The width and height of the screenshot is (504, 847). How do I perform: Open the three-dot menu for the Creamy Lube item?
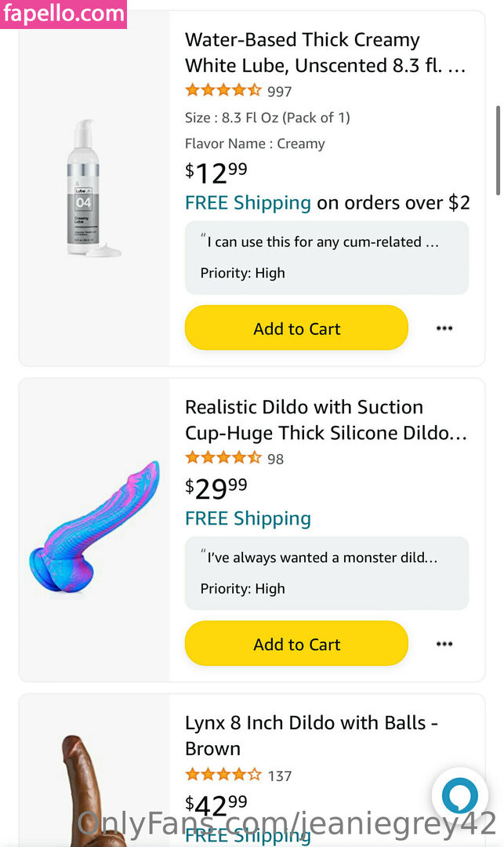(444, 329)
